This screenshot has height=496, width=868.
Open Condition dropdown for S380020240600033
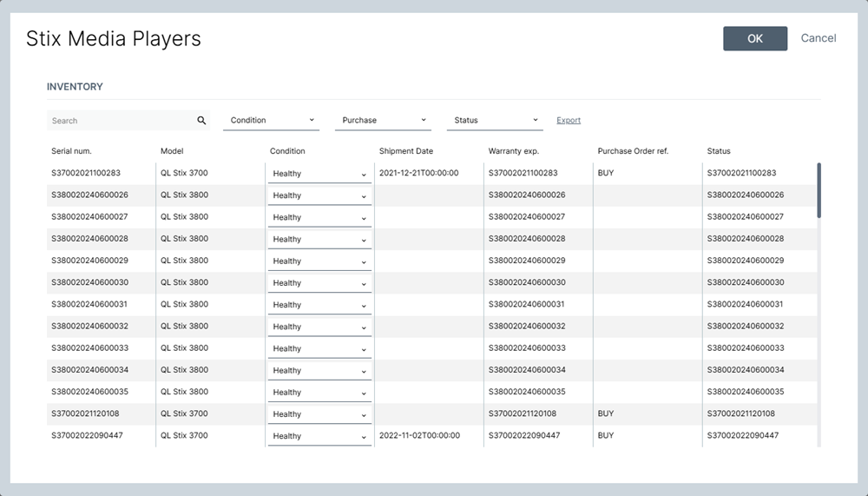click(319, 348)
